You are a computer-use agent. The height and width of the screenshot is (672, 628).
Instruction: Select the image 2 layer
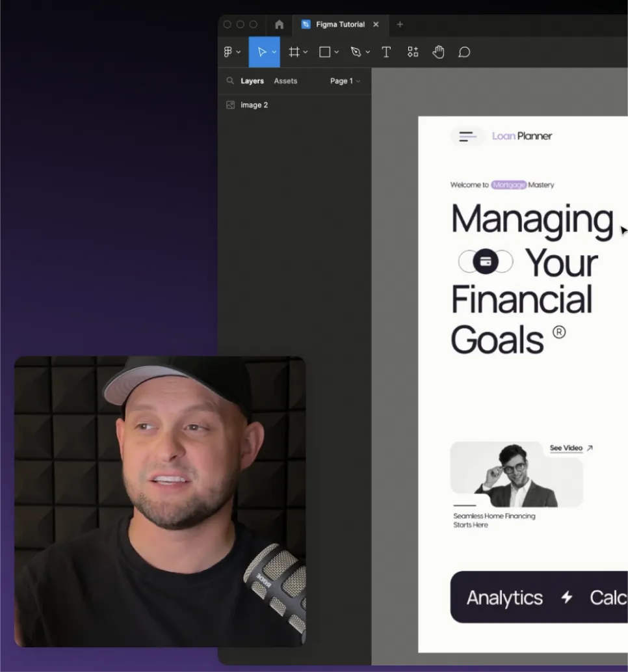pyautogui.click(x=254, y=105)
